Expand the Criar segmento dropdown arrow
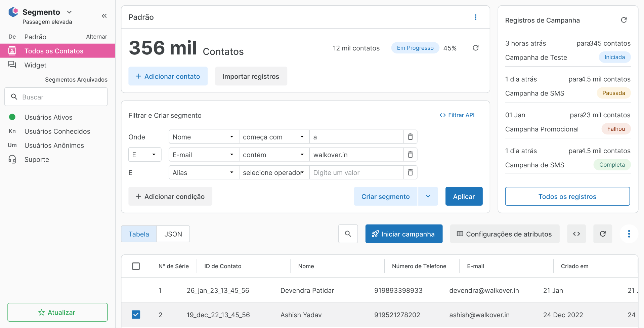Image resolution: width=644 pixels, height=328 pixels. (x=428, y=196)
